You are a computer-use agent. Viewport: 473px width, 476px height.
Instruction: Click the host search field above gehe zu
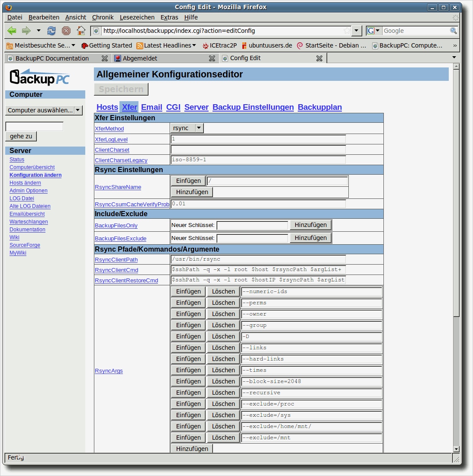34,126
